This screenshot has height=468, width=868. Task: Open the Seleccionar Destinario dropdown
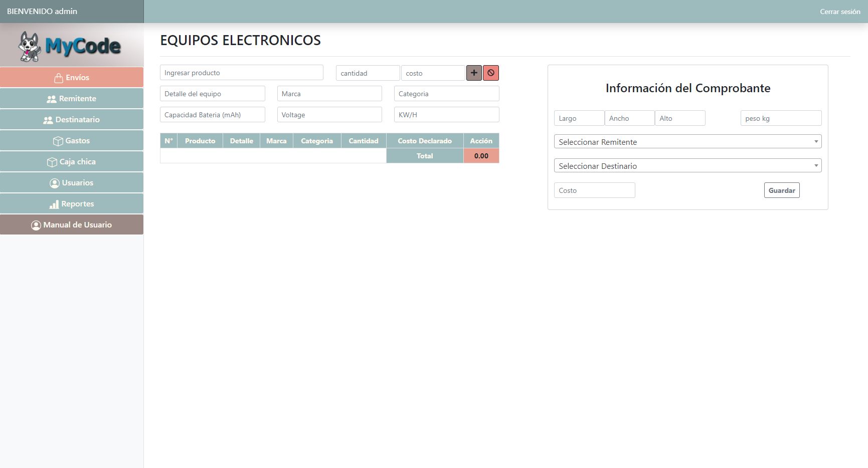point(687,166)
